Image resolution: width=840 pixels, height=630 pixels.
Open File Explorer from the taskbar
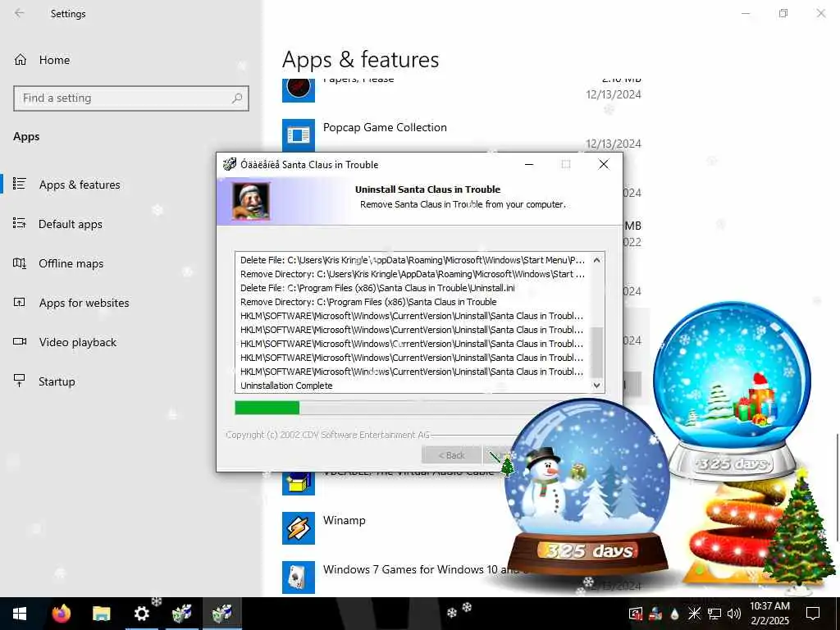click(101, 614)
